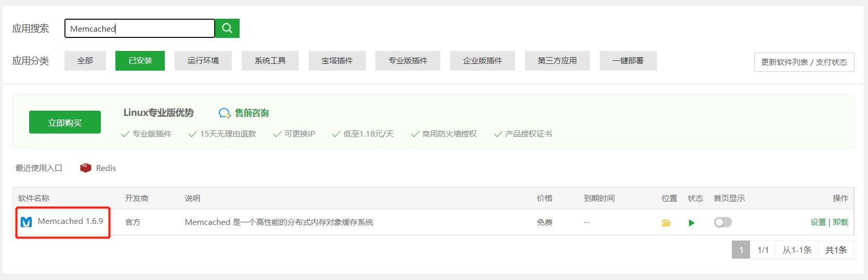Click the 立即购买 button

(65, 122)
